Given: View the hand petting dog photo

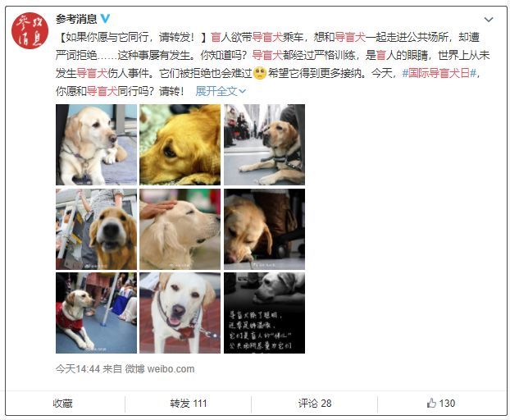Looking at the screenshot, I should point(180,229).
